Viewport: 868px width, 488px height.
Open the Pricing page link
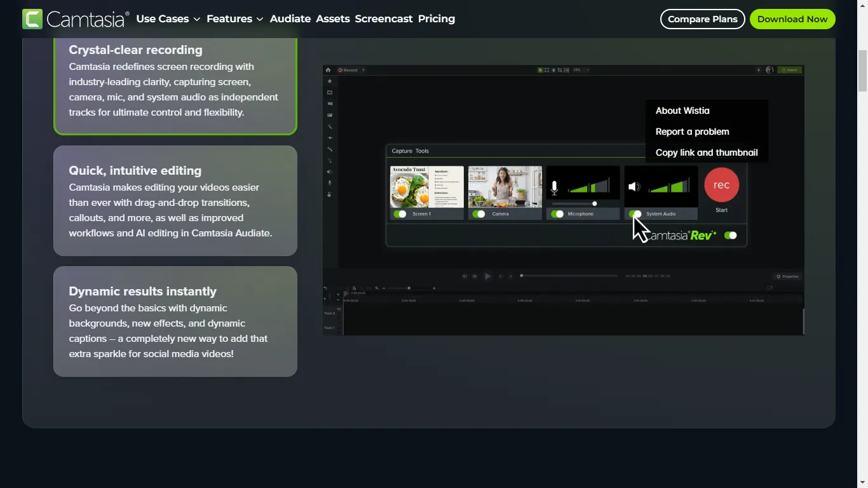437,19
